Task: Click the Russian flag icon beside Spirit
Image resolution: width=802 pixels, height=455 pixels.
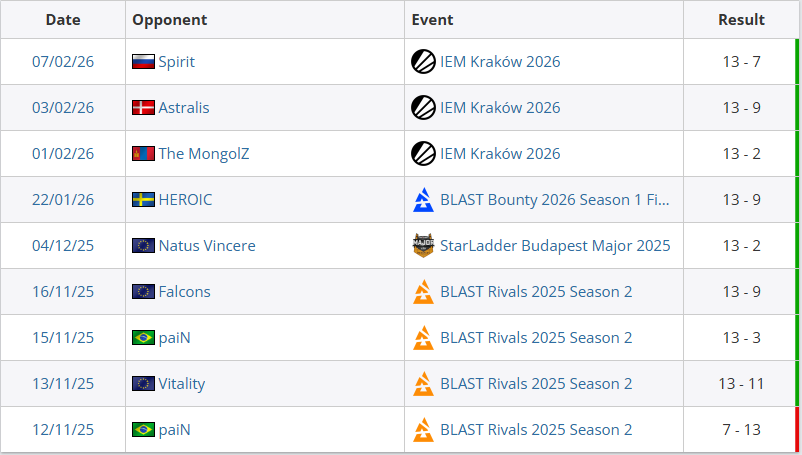Action: pos(143,62)
